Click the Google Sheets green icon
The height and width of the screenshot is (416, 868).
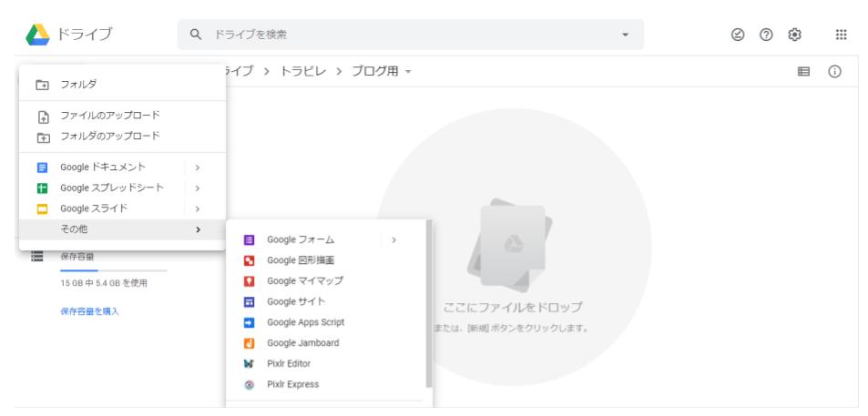pyautogui.click(x=43, y=188)
